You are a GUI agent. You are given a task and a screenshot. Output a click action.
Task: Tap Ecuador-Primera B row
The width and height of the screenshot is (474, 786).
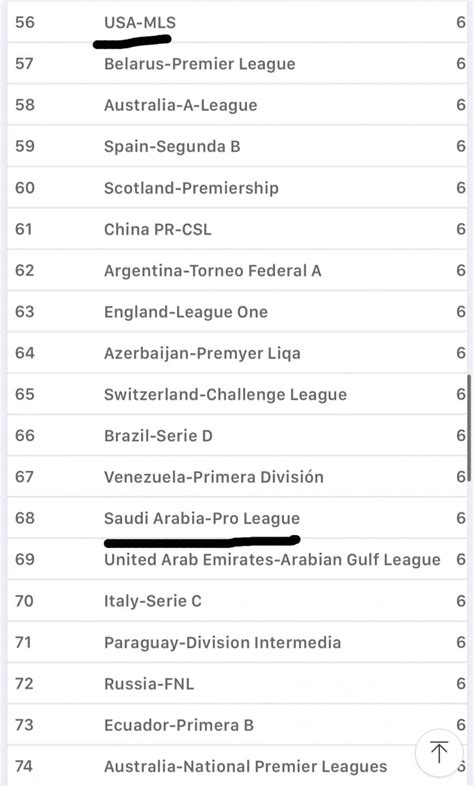point(237,725)
